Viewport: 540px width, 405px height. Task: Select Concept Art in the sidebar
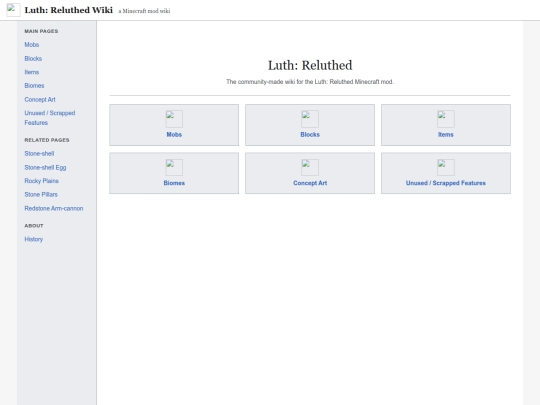(40, 100)
